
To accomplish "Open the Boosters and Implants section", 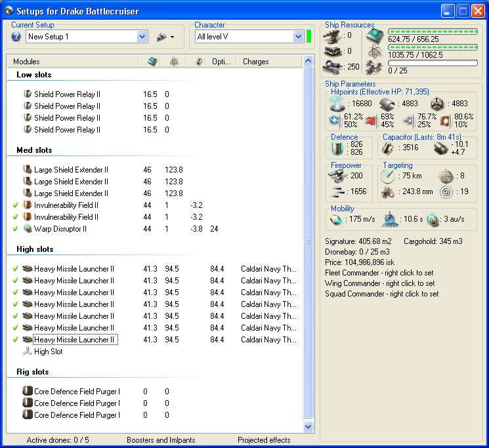I will (161, 440).
